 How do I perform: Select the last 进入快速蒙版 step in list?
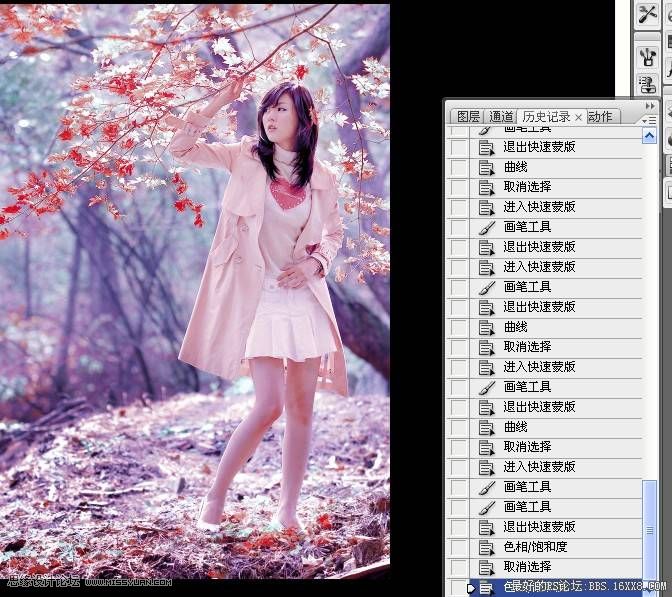coord(556,467)
